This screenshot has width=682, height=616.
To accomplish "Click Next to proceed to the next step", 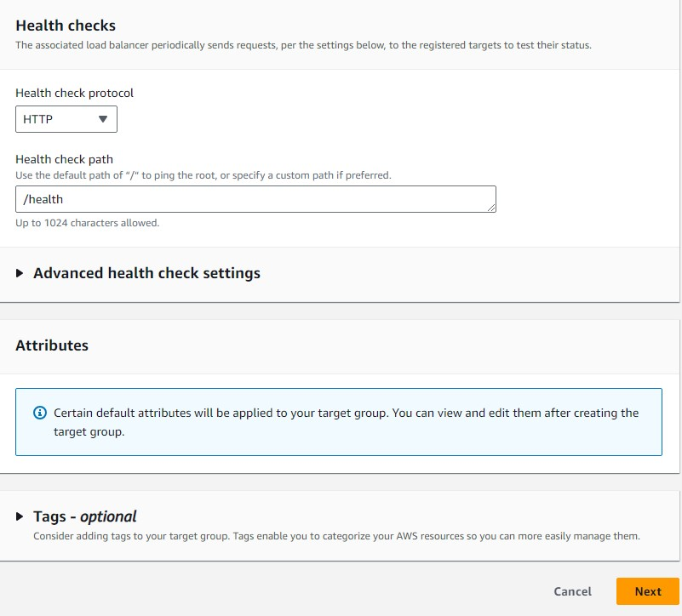I will pos(647,591).
